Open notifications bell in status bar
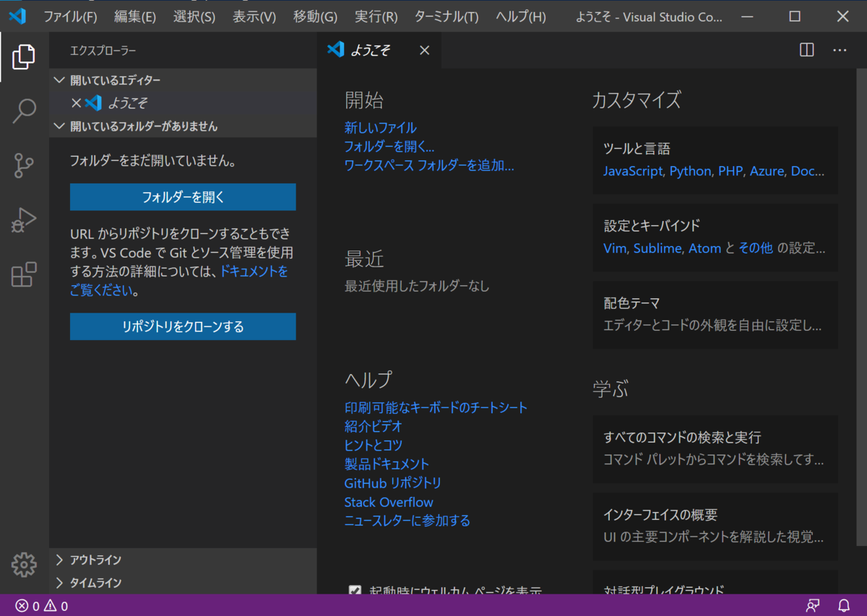Image resolution: width=867 pixels, height=616 pixels. point(844,606)
